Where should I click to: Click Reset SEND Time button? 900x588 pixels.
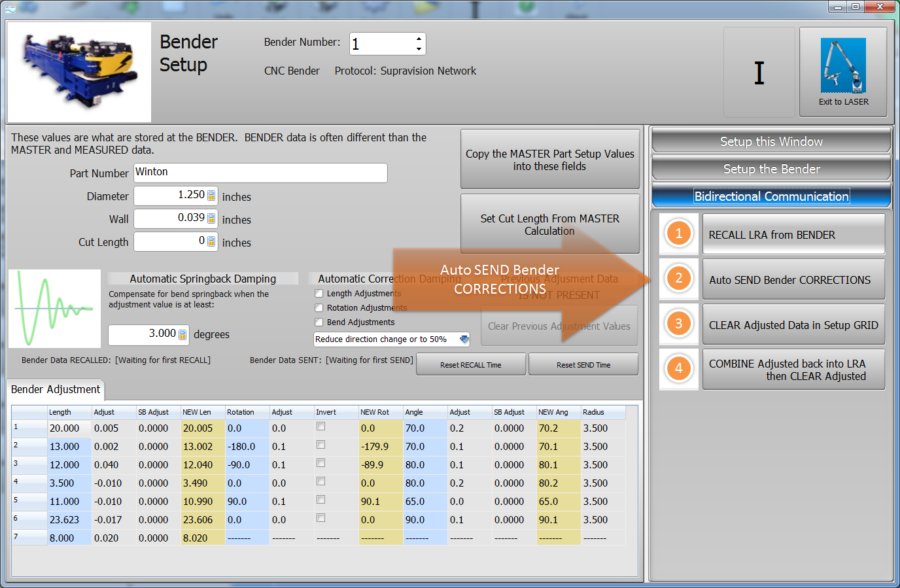(583, 365)
